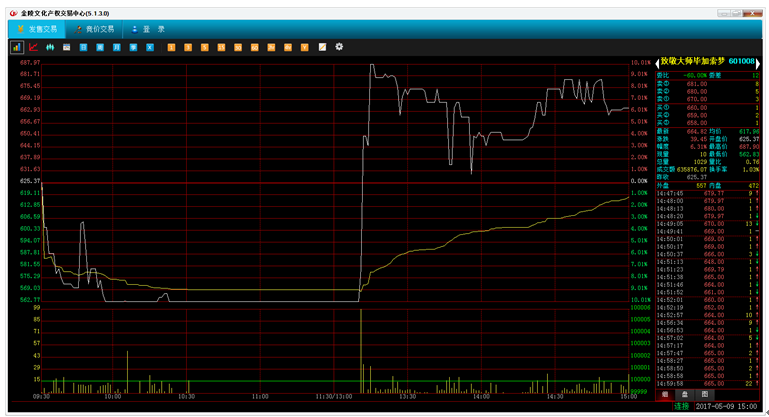This screenshot has height=417, width=769.
Task: Select sell price 680.00 in order book
Action: click(x=697, y=92)
